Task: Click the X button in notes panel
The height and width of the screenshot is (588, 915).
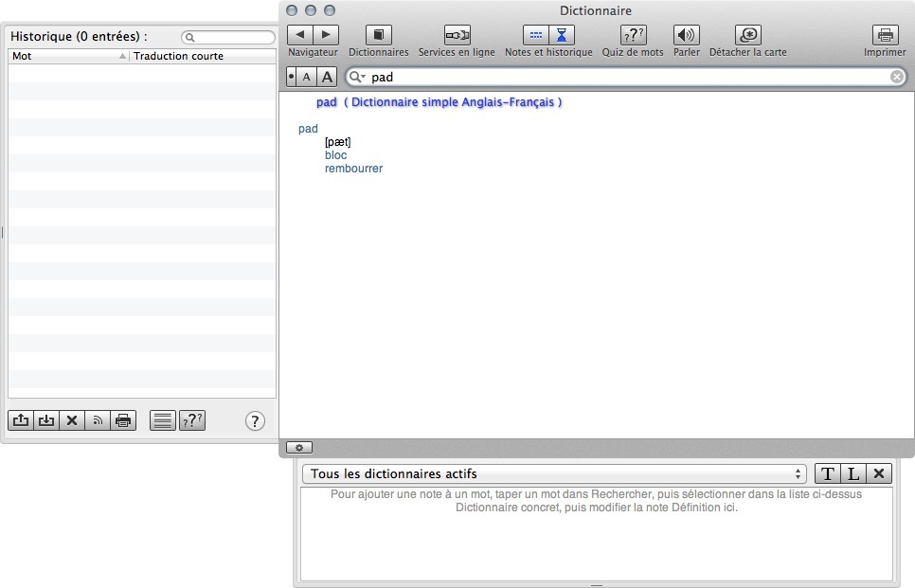Action: [x=879, y=473]
